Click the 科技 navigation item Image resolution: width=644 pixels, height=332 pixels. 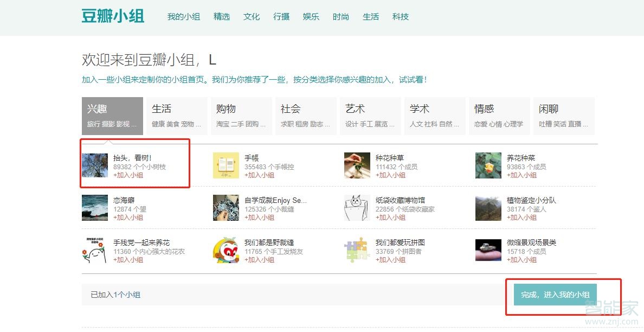401,17
